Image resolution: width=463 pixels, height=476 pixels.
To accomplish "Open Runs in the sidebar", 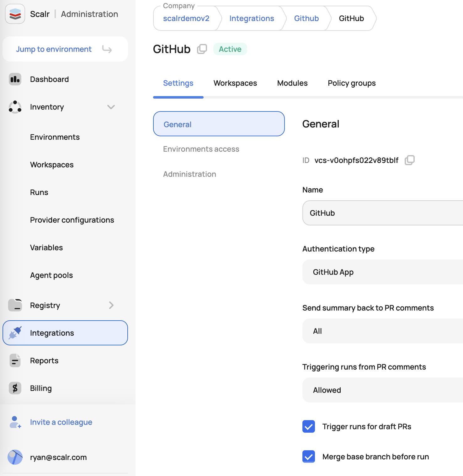I will 39,192.
